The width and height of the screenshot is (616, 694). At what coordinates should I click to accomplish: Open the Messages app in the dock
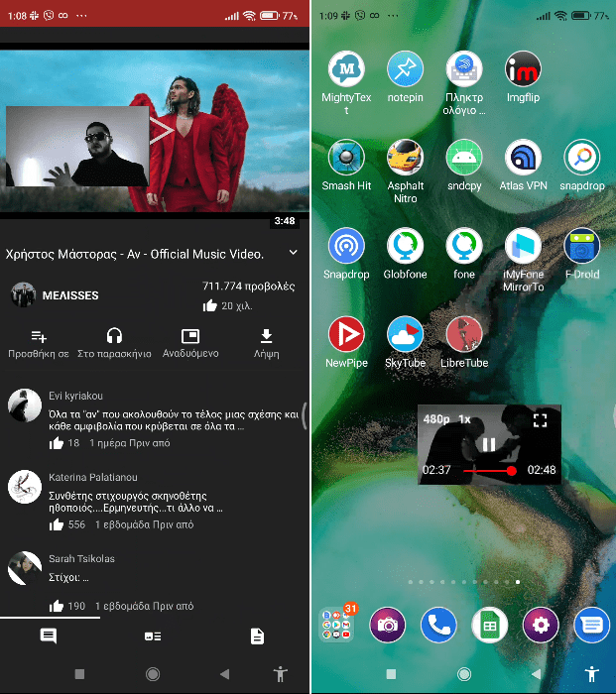click(591, 625)
